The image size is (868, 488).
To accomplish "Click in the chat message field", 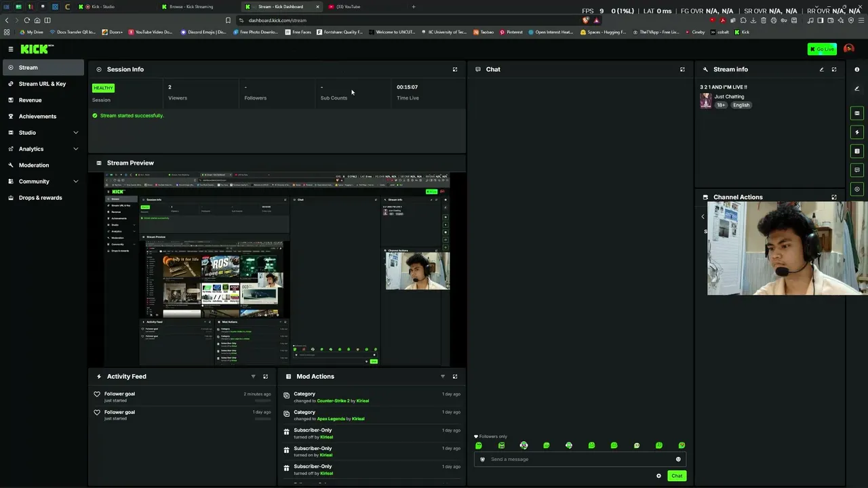I will click(580, 460).
